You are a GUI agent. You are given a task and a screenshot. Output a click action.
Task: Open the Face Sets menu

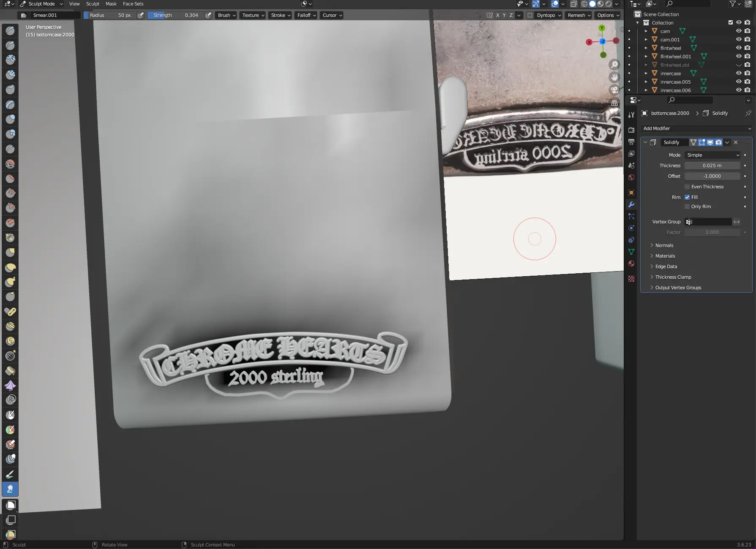[x=133, y=4]
